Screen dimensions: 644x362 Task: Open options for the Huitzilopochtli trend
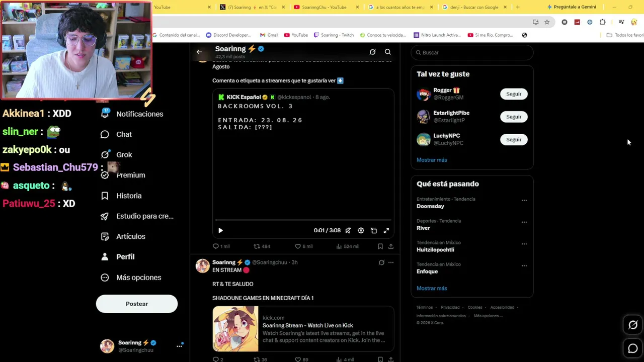[524, 244]
